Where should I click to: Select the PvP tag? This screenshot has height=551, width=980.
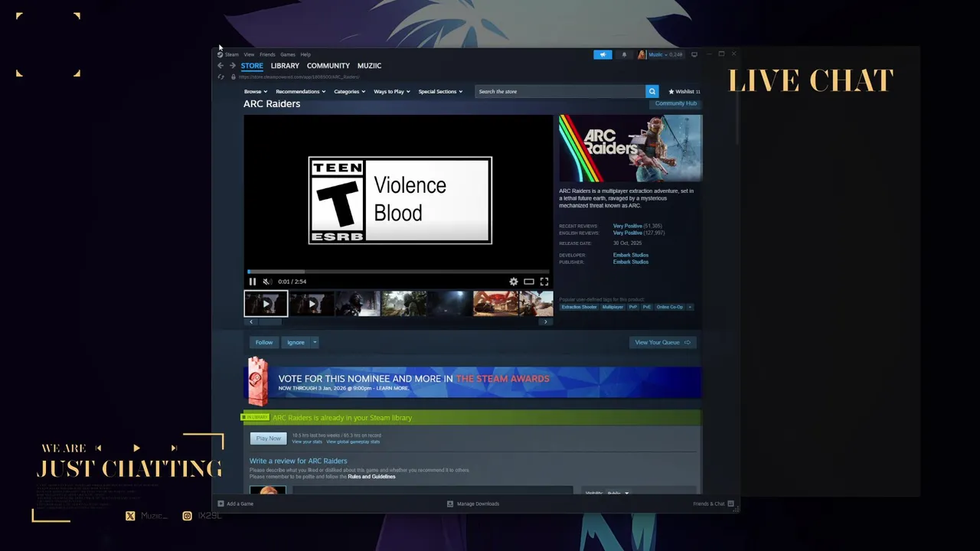tap(633, 307)
